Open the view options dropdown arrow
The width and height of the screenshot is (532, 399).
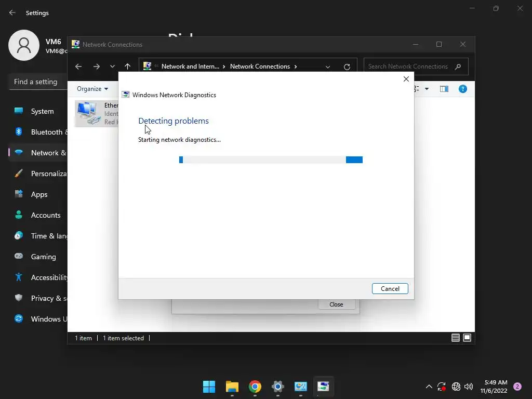(x=427, y=89)
